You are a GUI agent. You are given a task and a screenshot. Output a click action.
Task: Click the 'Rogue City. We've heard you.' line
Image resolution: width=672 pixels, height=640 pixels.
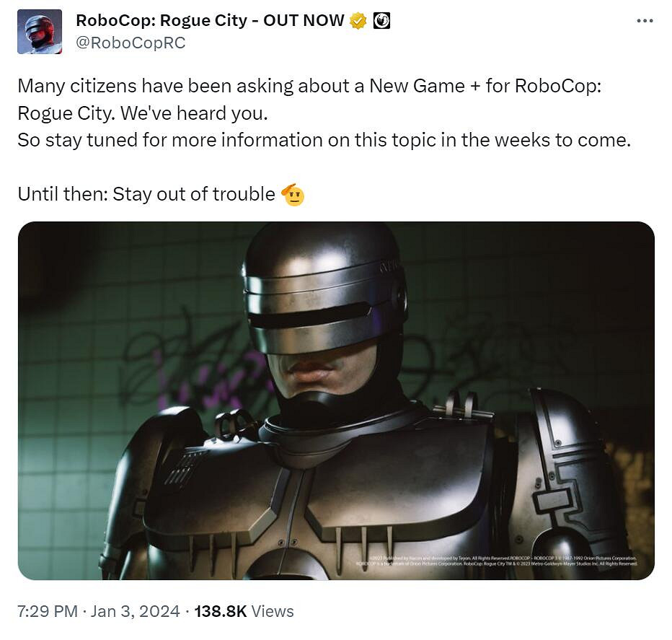click(143, 113)
